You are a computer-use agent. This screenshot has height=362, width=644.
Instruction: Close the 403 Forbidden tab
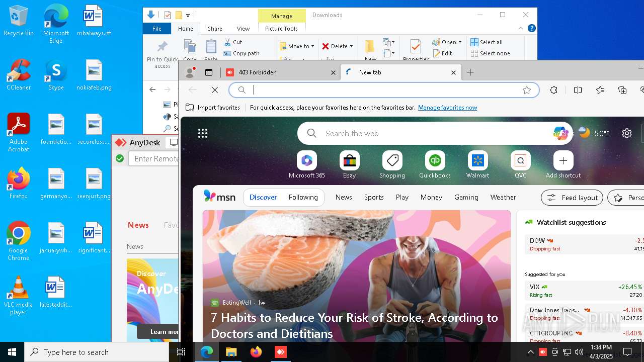333,72
